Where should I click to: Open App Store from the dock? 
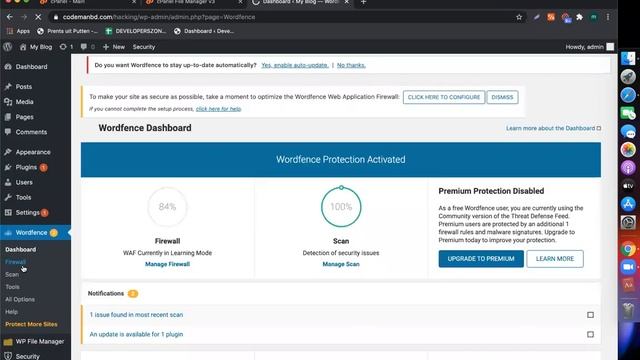coord(628,204)
